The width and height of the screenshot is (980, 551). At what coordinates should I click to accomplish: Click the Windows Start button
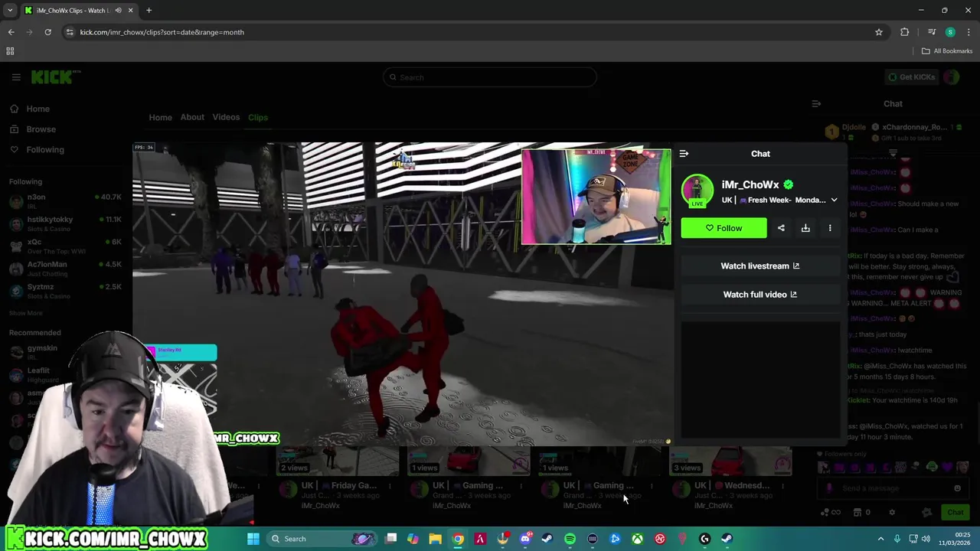(x=253, y=539)
